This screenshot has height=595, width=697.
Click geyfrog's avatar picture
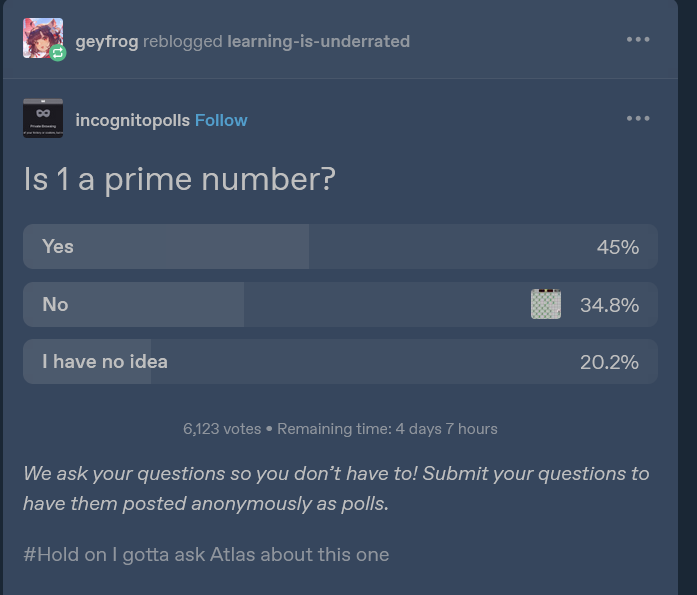[x=41, y=37]
